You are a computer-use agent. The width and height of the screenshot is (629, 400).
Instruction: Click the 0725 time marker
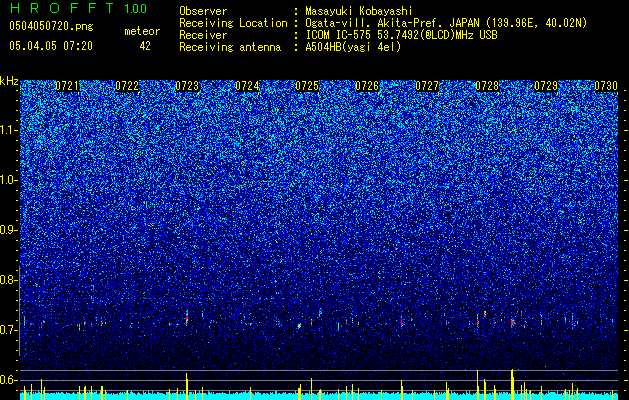pyautogui.click(x=307, y=86)
